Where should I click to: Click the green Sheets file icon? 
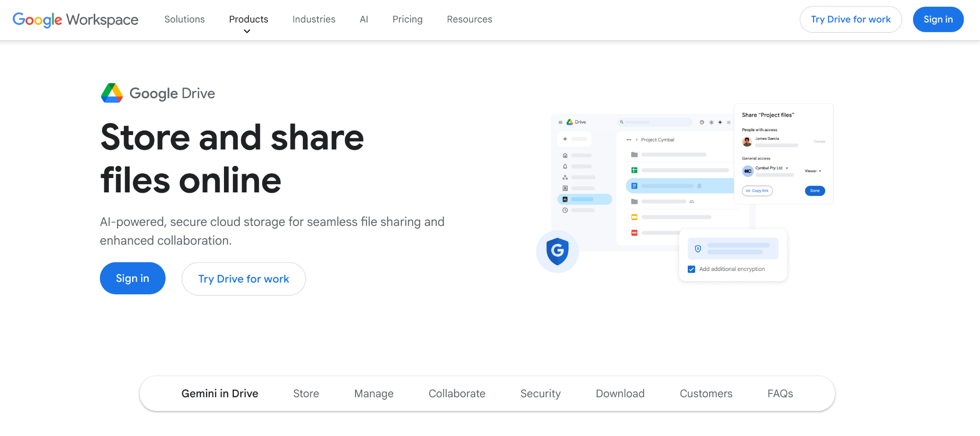click(634, 170)
